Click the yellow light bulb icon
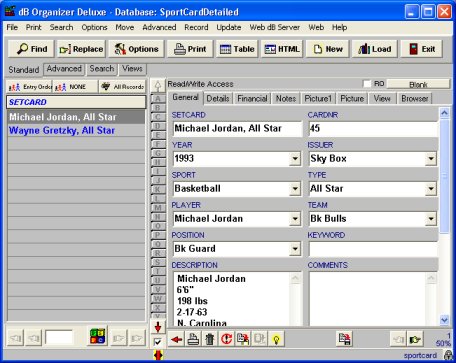Viewport: 456px width, 363px height. (x=276, y=339)
